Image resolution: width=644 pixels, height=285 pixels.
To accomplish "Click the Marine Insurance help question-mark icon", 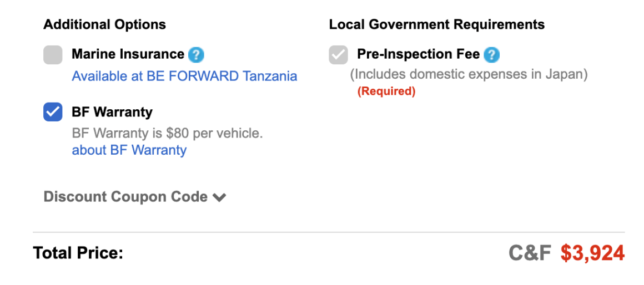I will pyautogui.click(x=196, y=54).
